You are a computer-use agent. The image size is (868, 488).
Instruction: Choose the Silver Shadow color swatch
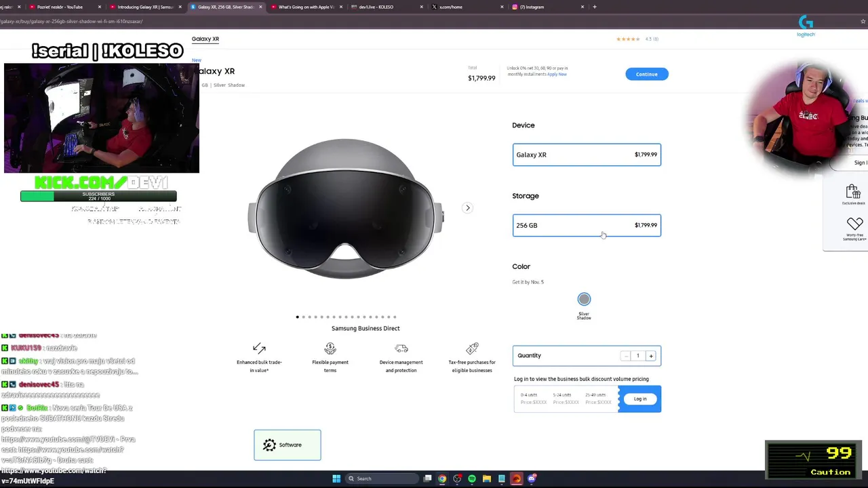[584, 299]
